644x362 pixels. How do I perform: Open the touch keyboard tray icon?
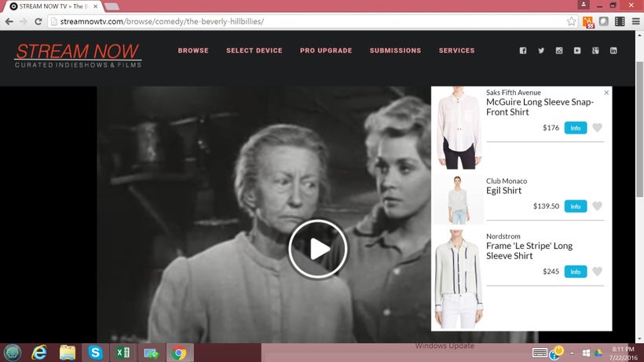tap(540, 353)
